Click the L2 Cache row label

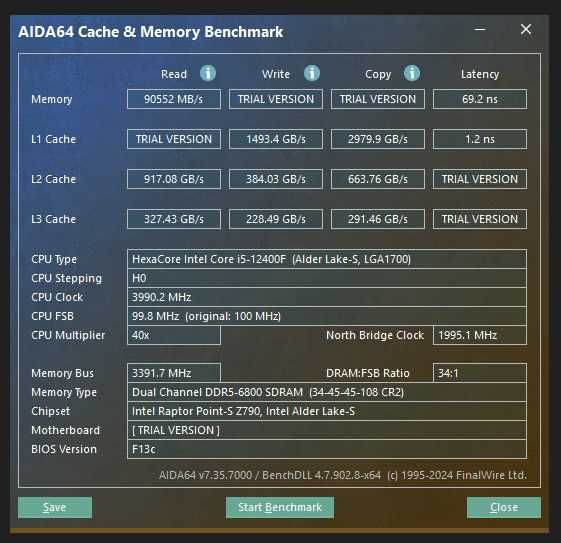(x=53, y=179)
